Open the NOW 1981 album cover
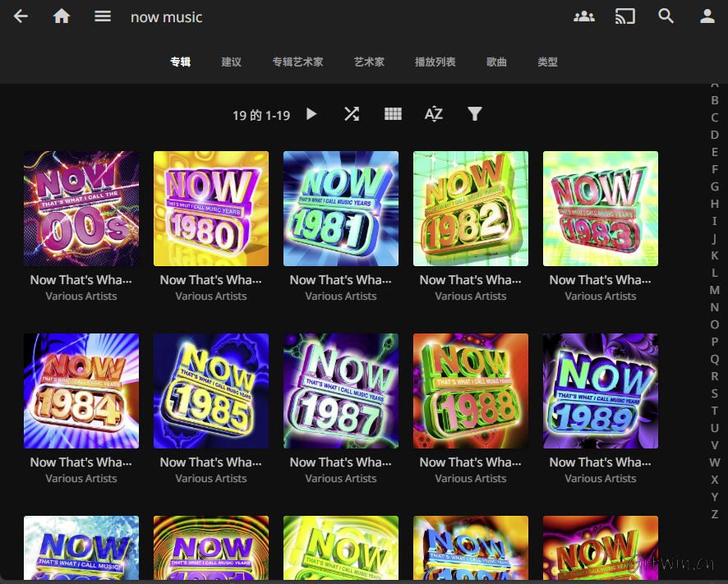Screen dimensions: 728x584 coord(341,209)
